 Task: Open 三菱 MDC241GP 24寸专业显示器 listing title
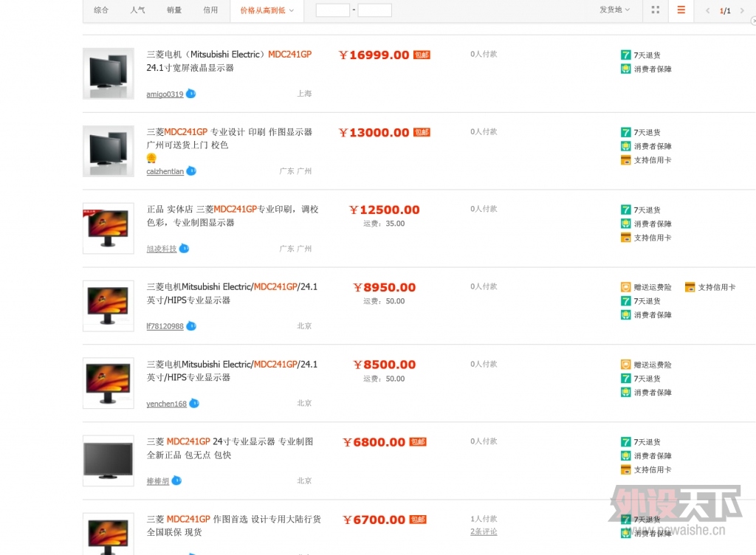pyautogui.click(x=230, y=448)
